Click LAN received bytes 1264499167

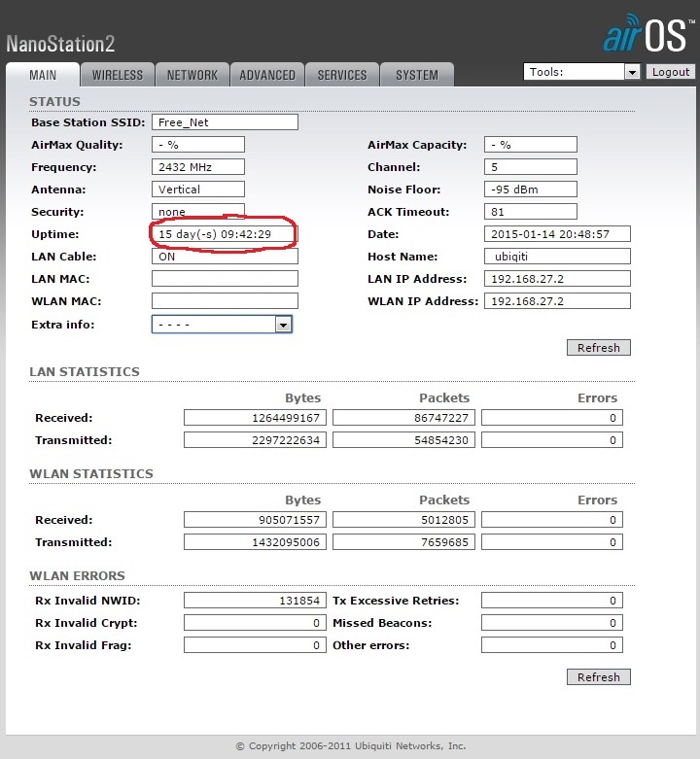255,418
